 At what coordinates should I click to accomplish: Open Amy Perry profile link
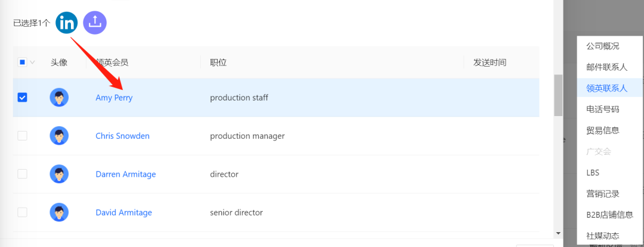point(114,98)
